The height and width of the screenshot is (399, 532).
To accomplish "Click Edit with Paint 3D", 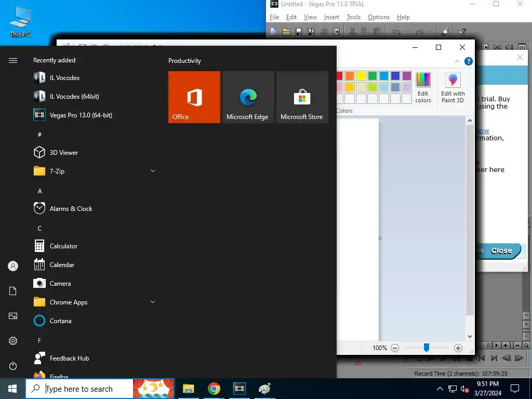I will coord(453,88).
